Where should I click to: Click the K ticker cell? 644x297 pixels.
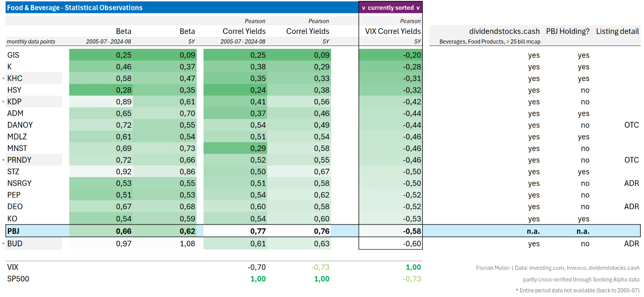pos(10,66)
